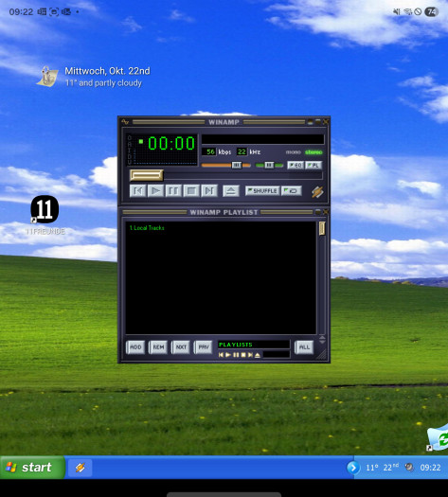
Task: Click the gold seek bar position thumb
Action: pos(147,175)
